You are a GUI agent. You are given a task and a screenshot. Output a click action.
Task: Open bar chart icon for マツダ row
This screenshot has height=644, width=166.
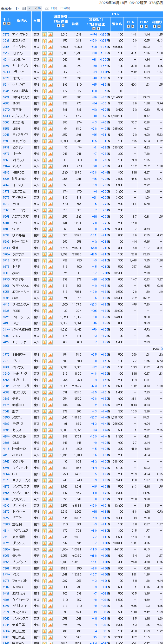pyautogui.click(x=44, y=568)
